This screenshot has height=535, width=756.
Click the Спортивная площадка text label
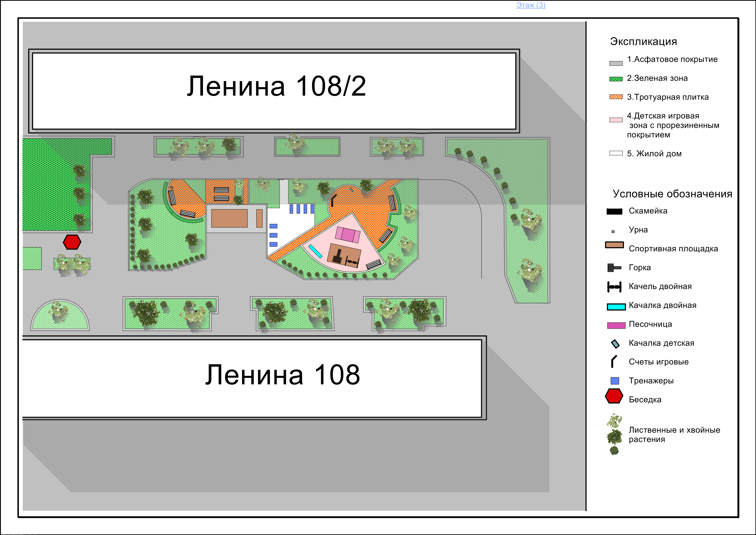tap(673, 249)
